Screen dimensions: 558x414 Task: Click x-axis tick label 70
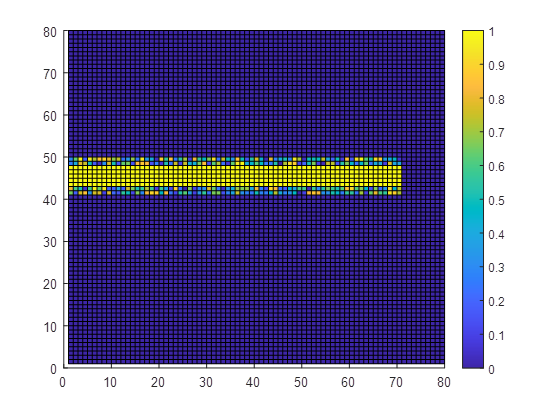coord(396,382)
